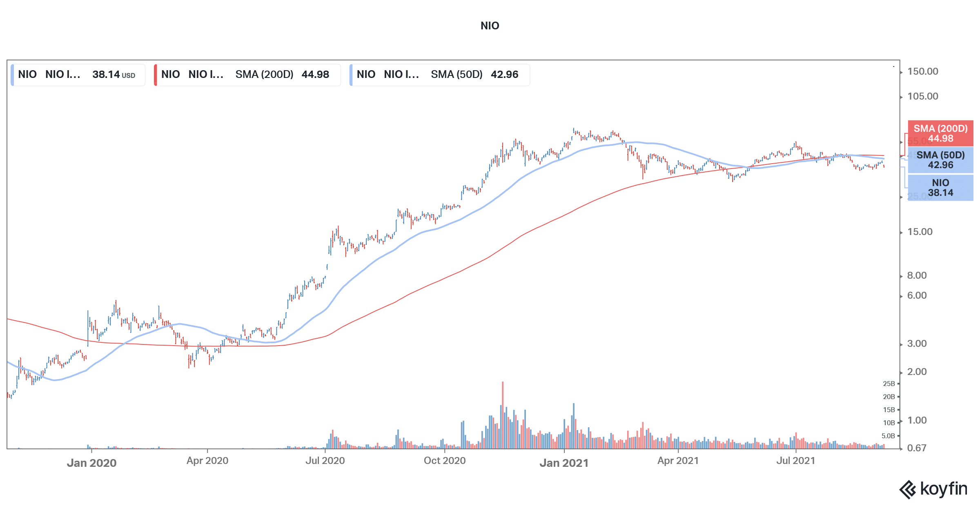Click the blue SMA (50D) legend color bar

click(x=351, y=75)
